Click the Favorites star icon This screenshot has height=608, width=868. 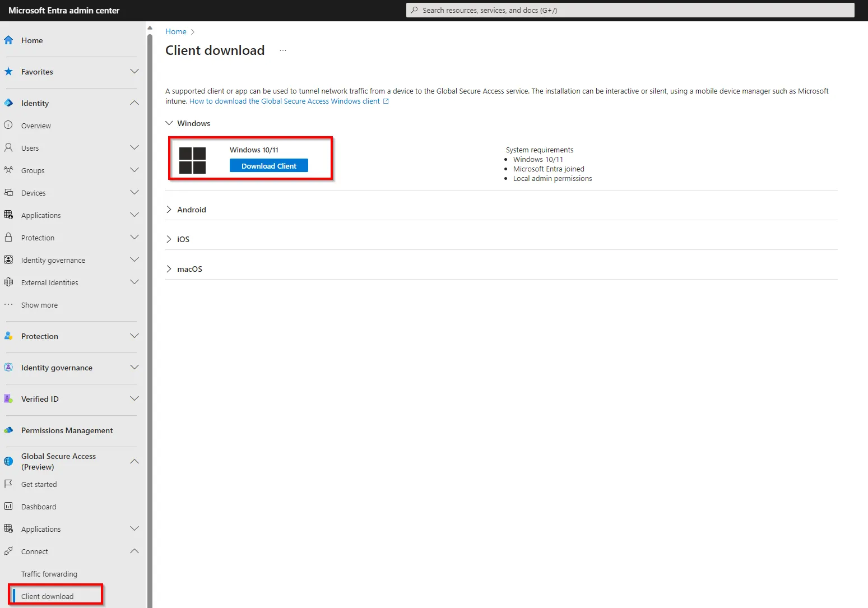(8, 72)
